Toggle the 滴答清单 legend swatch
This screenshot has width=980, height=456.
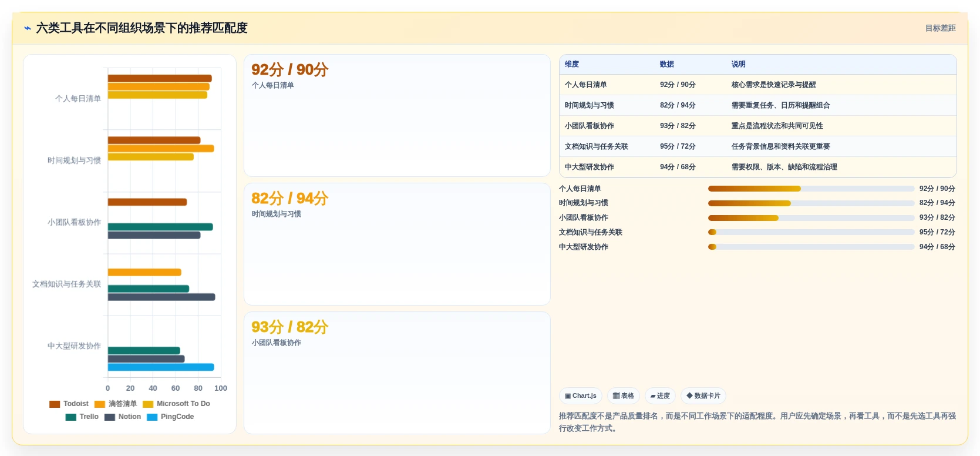tap(100, 404)
